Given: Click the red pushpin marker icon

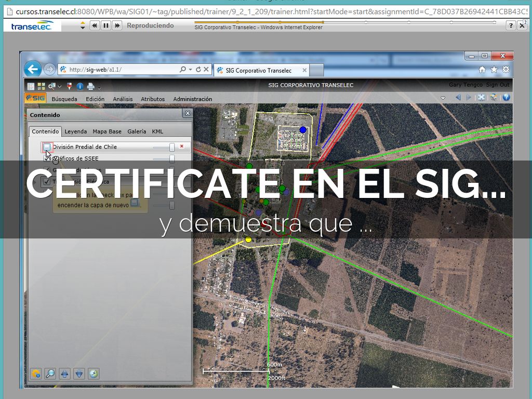Looking at the screenshot, I should tap(69, 86).
